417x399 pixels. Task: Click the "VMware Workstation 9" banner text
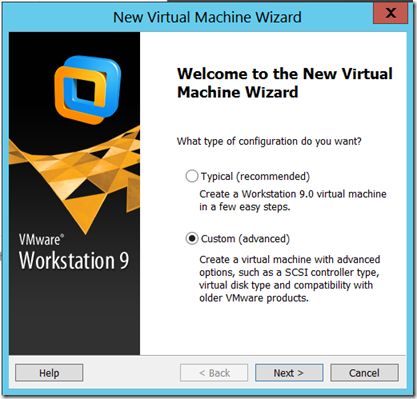[x=74, y=252]
